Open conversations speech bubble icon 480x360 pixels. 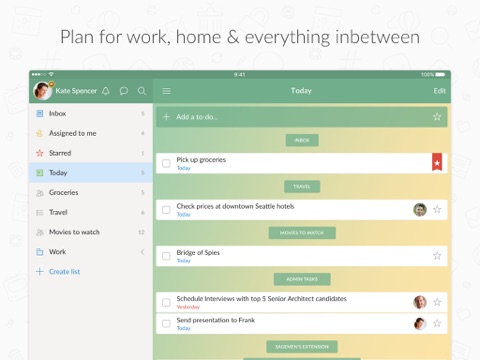pos(124,91)
